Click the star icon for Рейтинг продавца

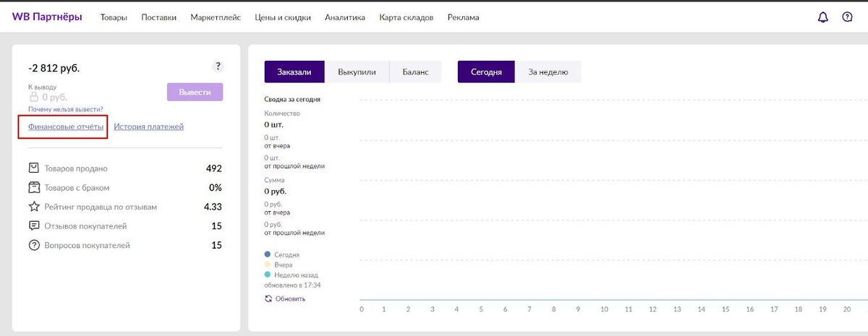33,207
